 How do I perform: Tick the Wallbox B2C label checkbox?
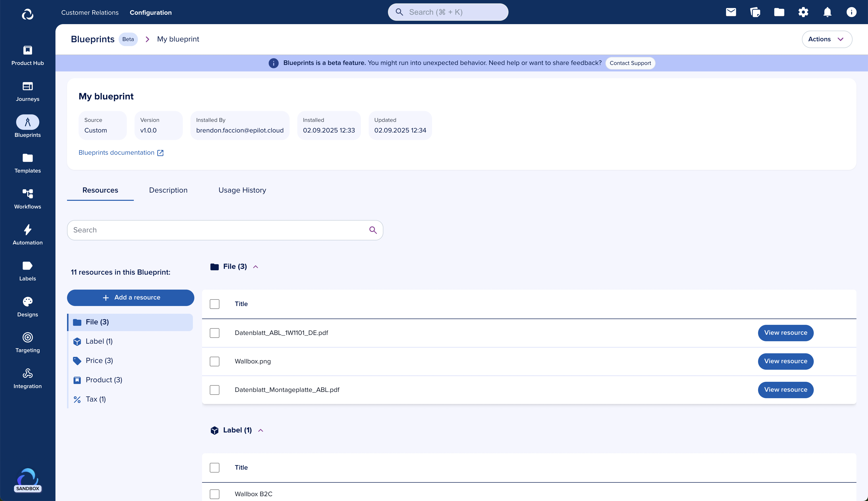[215, 494]
